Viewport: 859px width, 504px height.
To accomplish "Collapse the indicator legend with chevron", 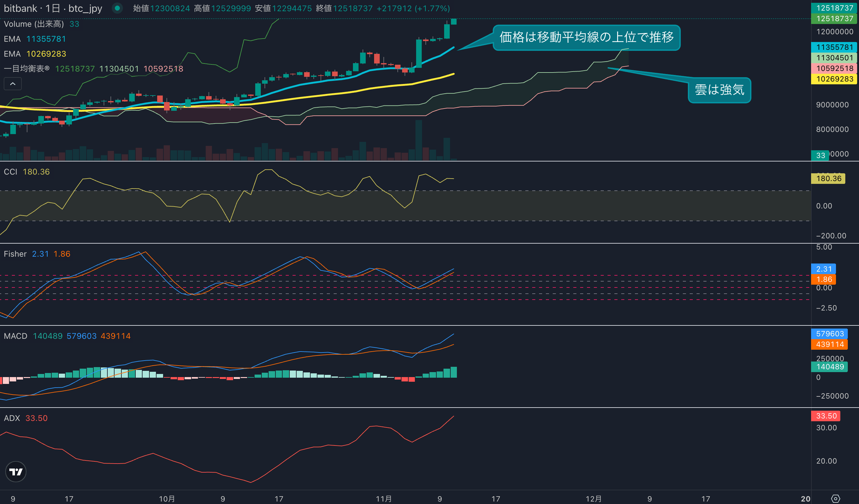I will click(x=13, y=84).
